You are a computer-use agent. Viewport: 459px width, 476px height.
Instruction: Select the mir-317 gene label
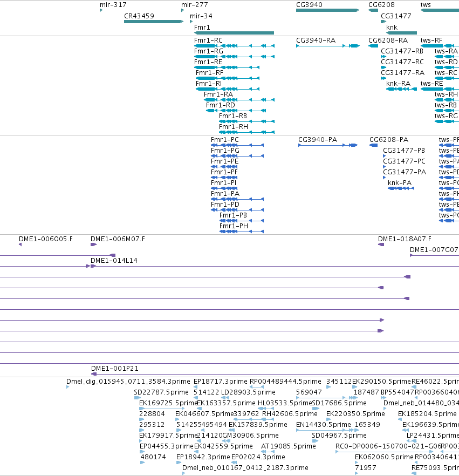click(x=113, y=5)
